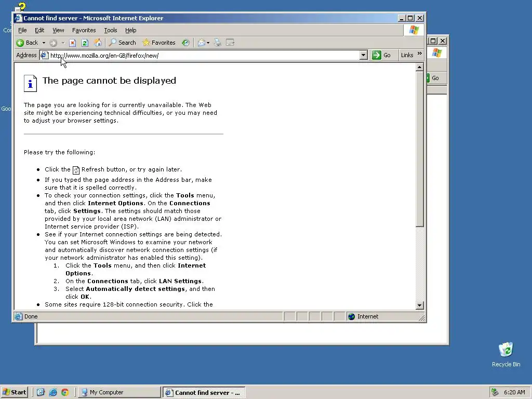This screenshot has width=532, height=399.
Task: Click the 'Internet' zone label in the status bar
Action: [368, 316]
